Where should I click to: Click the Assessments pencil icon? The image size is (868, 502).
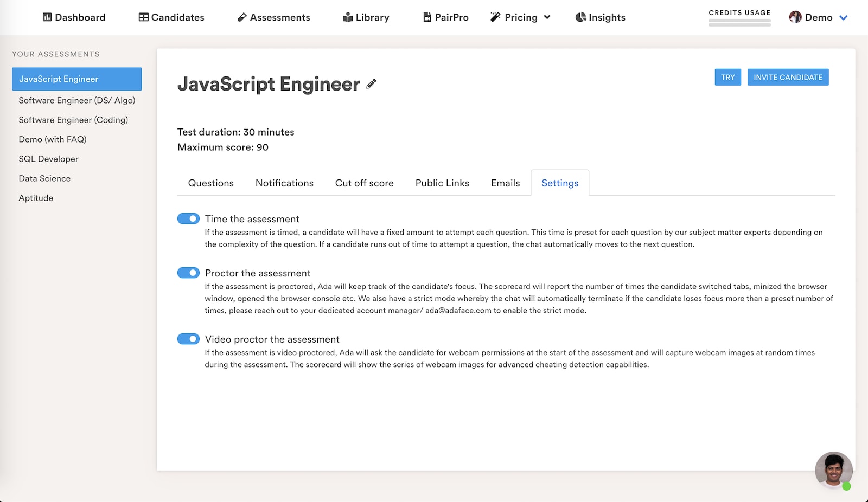click(242, 17)
